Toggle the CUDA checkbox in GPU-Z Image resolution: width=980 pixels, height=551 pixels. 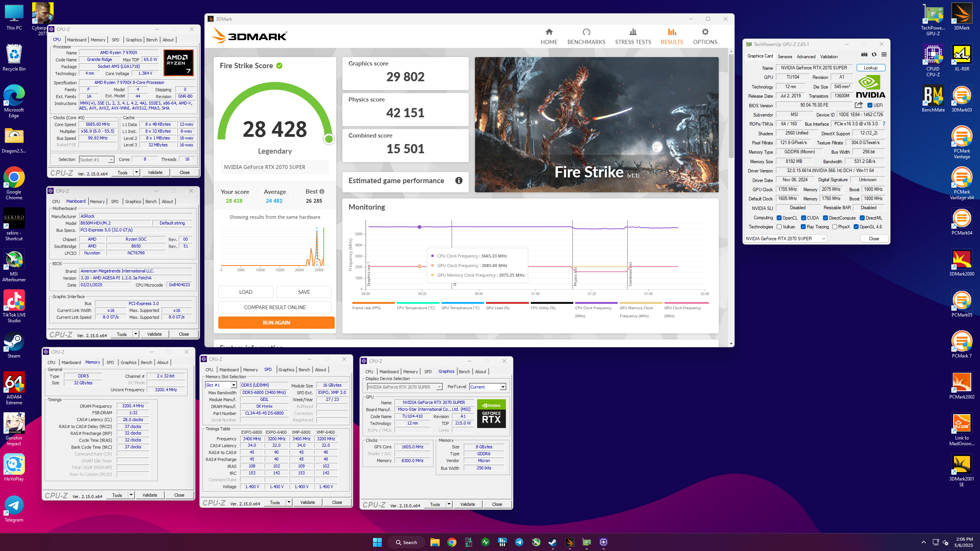pyautogui.click(x=803, y=218)
